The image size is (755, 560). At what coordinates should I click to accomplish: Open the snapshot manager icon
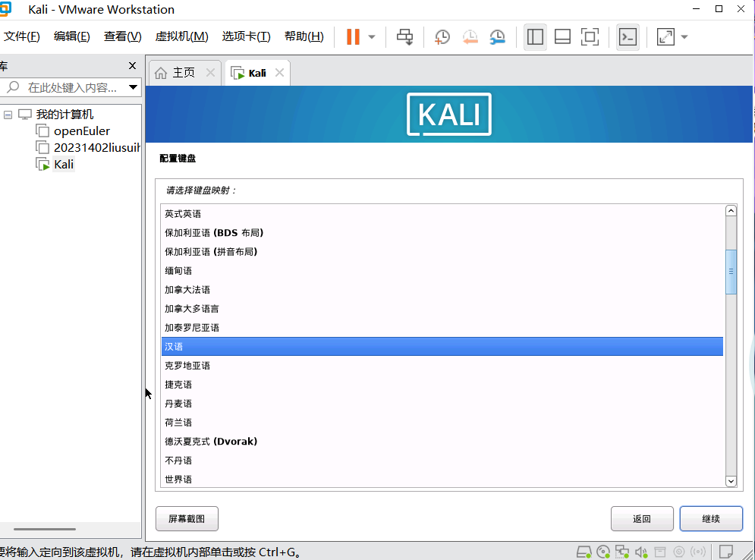click(x=498, y=36)
